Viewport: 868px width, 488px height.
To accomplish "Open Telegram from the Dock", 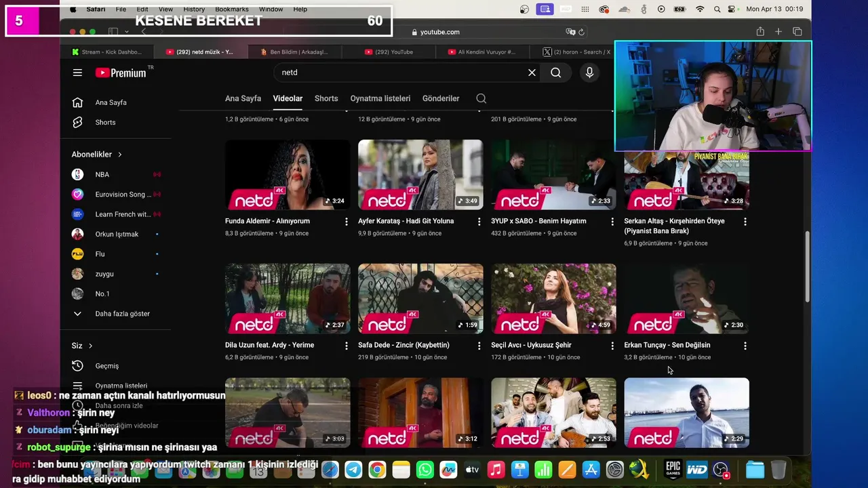I will [353, 470].
